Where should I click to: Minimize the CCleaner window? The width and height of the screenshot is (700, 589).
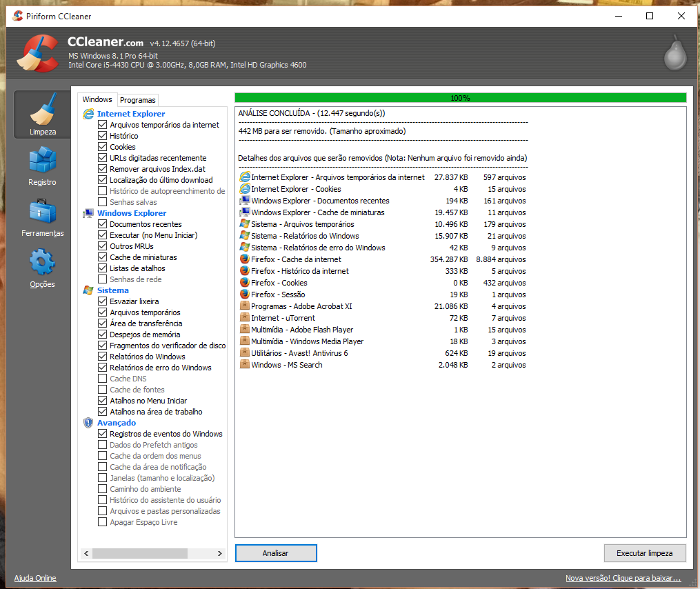(x=619, y=16)
